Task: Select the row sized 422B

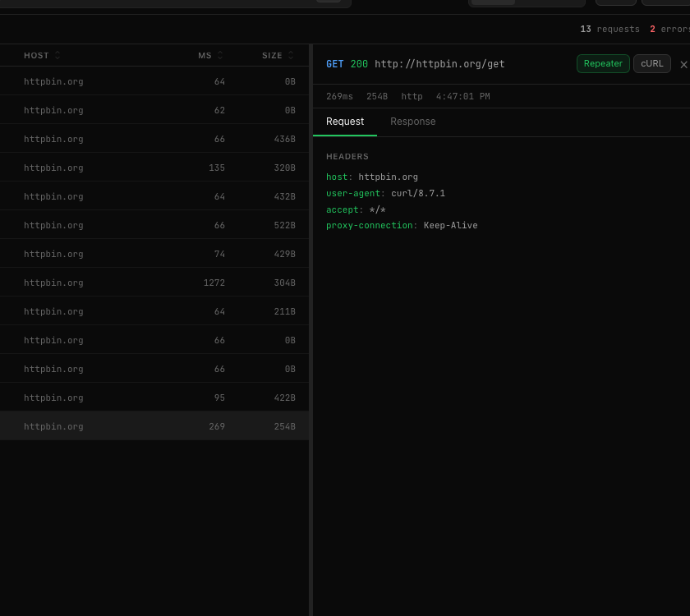Action: pyautogui.click(x=154, y=398)
